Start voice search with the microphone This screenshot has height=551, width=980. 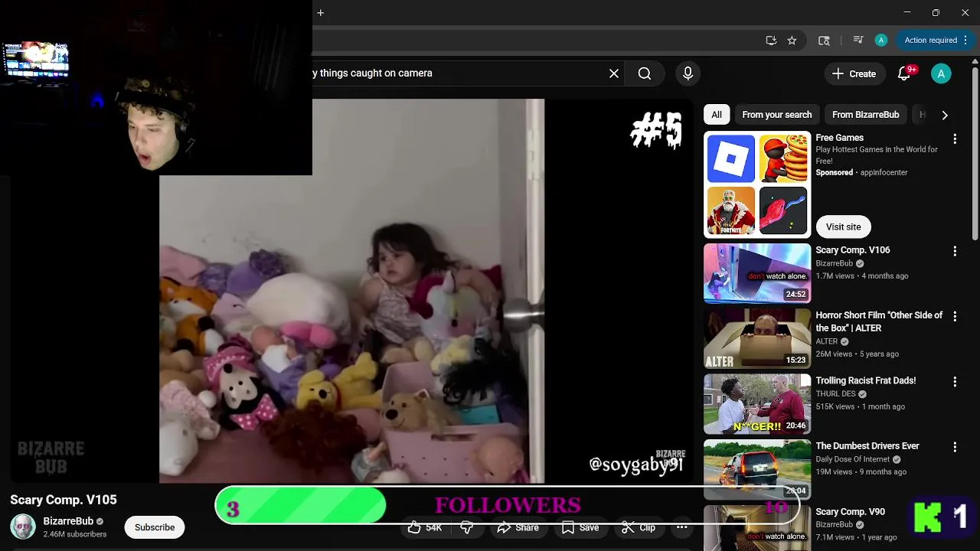click(x=688, y=73)
